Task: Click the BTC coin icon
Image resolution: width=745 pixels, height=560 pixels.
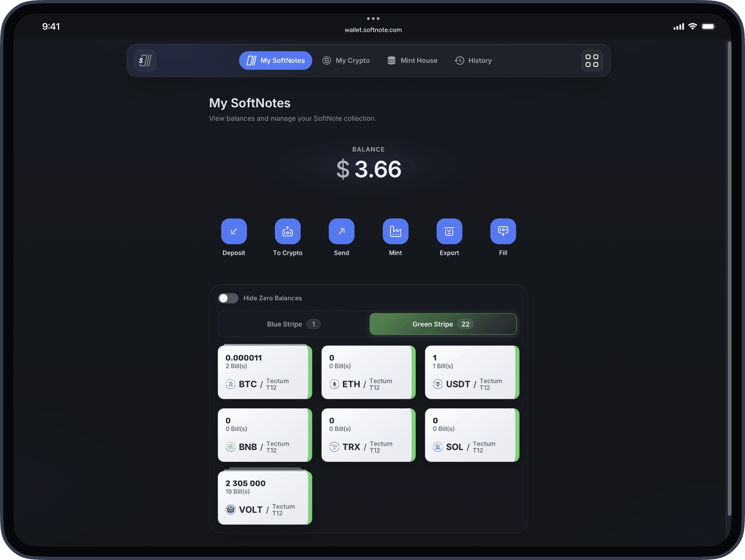Action: [x=230, y=384]
